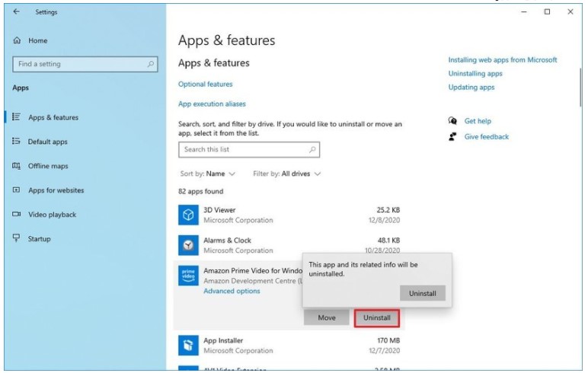Open the Filter by All drives dropdown
Viewport: 588px width, 373px height.
287,174
